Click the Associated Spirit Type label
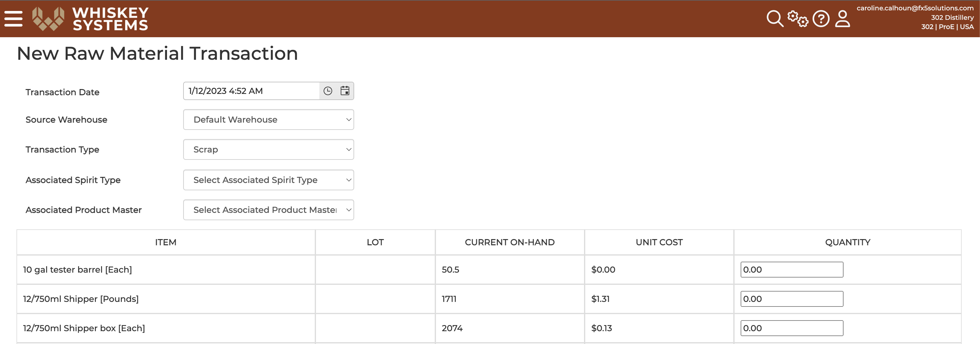The image size is (980, 344). pyautogui.click(x=73, y=180)
